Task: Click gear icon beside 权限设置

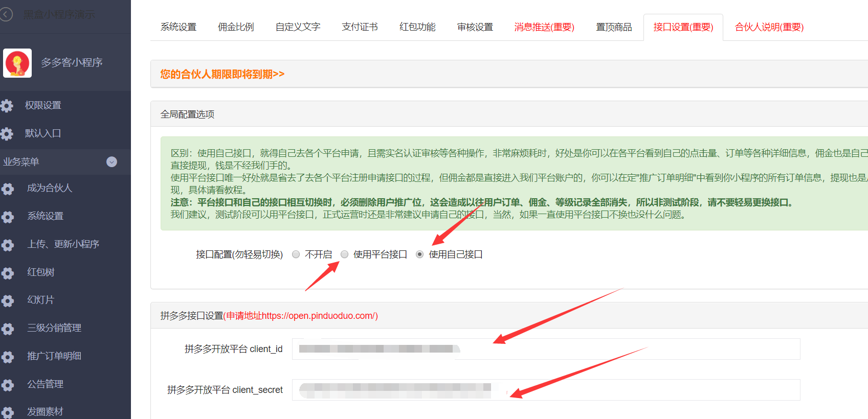Action: [7, 106]
